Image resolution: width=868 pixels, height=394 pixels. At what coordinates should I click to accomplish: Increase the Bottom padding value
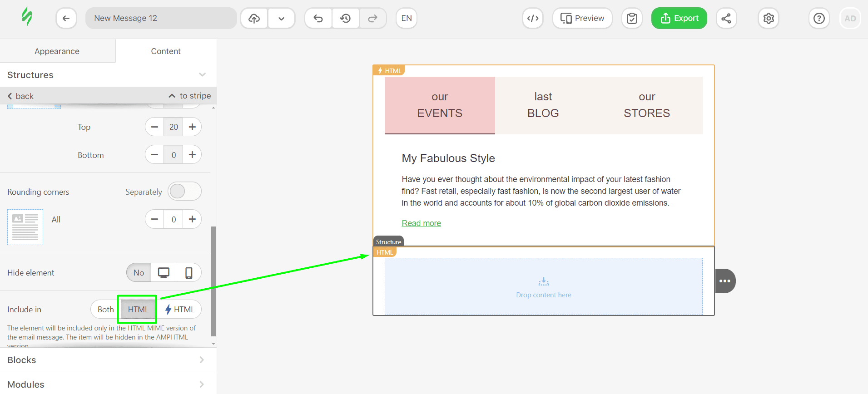(x=192, y=155)
